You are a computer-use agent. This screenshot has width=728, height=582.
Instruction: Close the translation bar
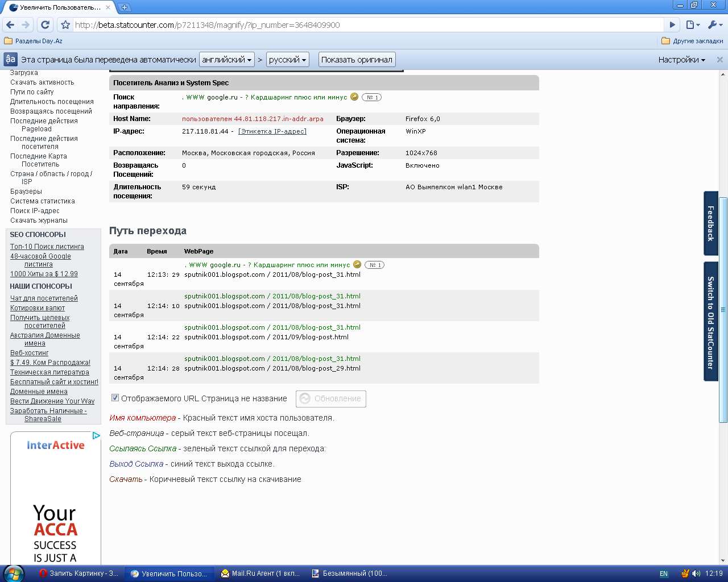coord(719,60)
